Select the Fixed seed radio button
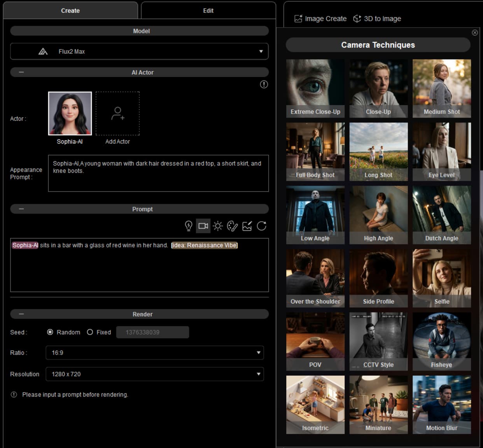This screenshot has height=448, width=483. point(90,332)
